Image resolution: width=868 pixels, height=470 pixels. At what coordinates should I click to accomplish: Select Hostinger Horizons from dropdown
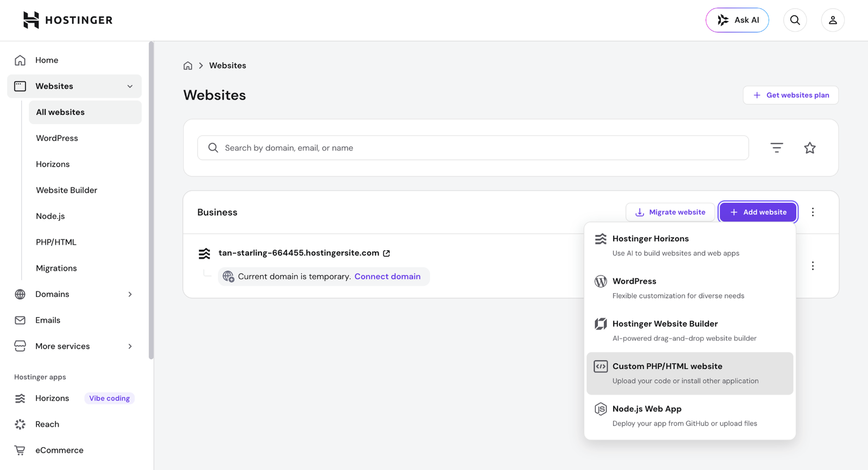[690, 246]
